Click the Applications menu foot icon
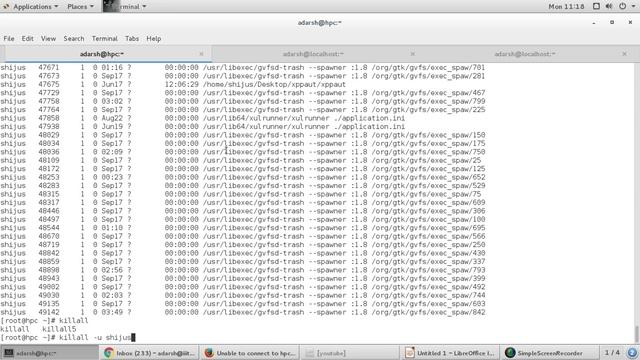The height and width of the screenshot is (360, 640). point(6,7)
